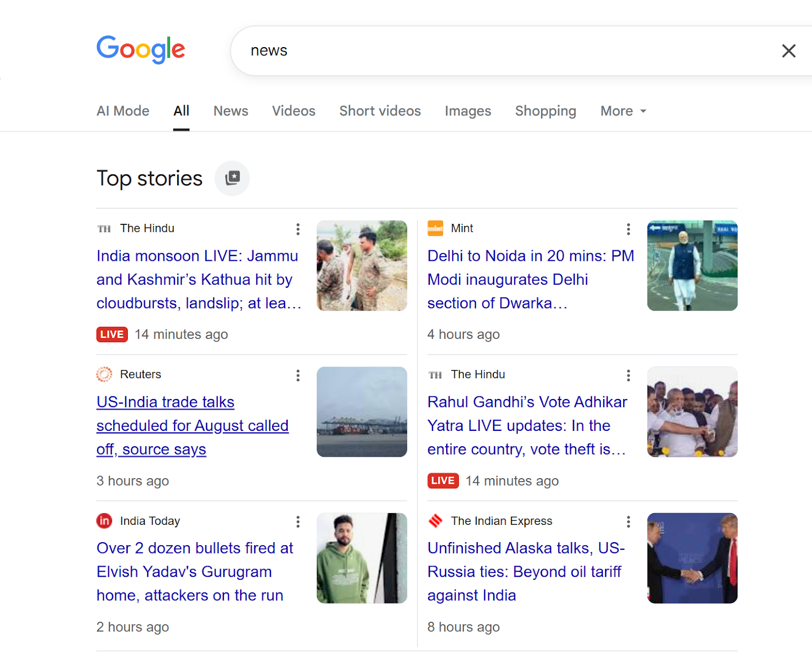Open India monsoon LIVE Kathua cloudbursts headline

199,279
